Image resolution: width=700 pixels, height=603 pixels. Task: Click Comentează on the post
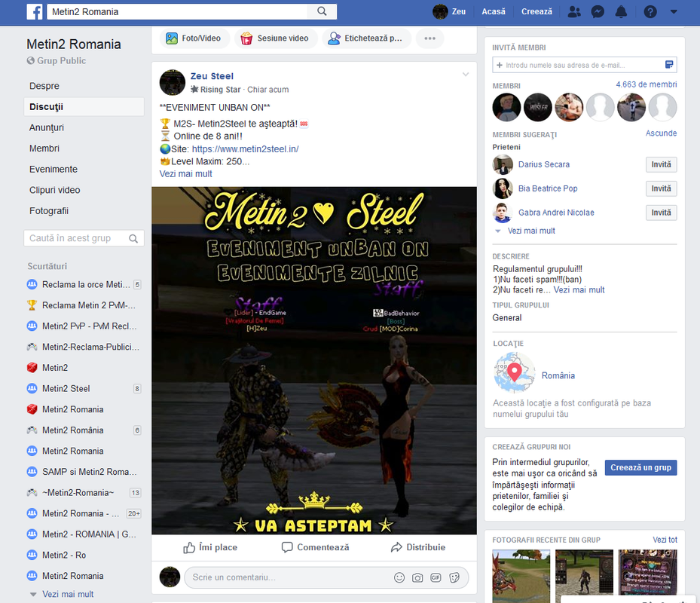[x=315, y=547]
